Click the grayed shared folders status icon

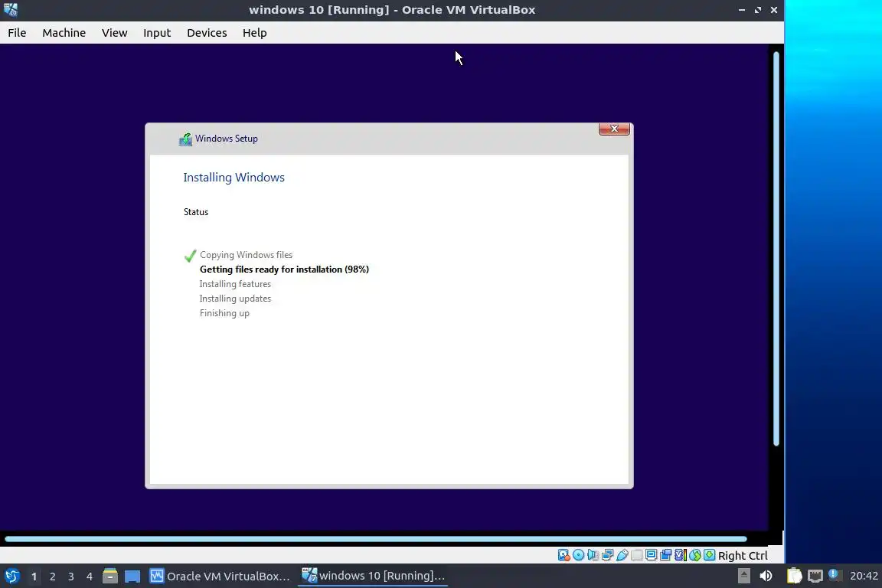[x=637, y=555]
